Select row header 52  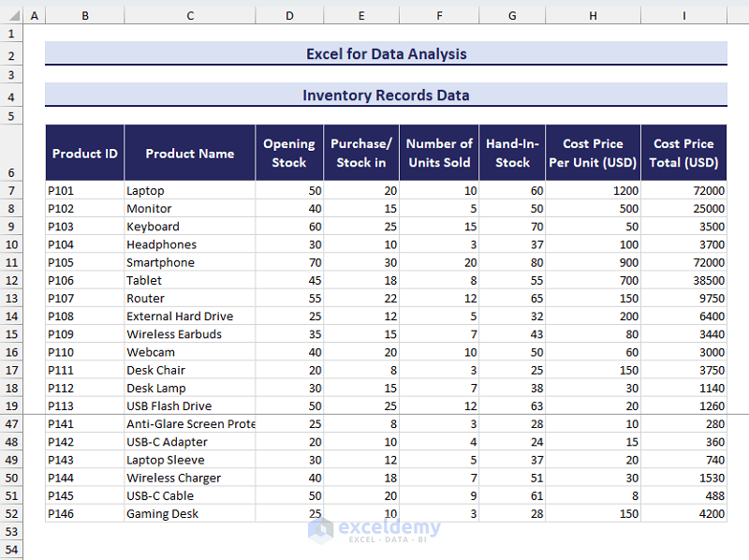tap(10, 513)
